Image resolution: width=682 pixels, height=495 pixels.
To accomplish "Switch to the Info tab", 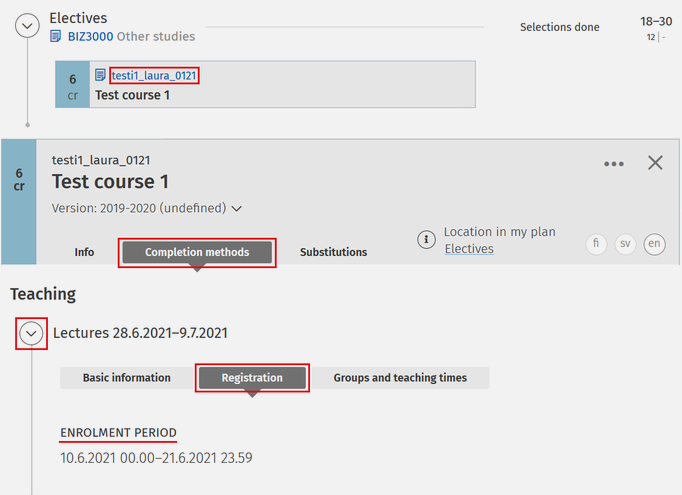I will pos(84,252).
